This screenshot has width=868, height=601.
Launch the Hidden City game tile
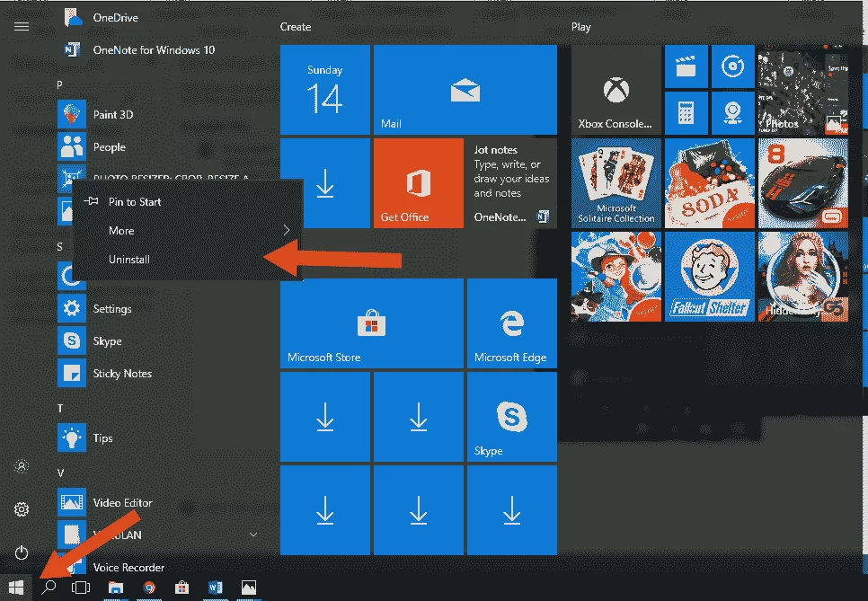[x=802, y=276]
